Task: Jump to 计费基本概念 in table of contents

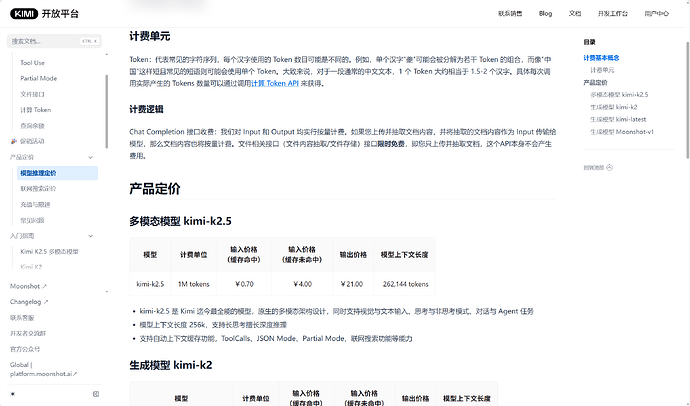Action: (601, 58)
